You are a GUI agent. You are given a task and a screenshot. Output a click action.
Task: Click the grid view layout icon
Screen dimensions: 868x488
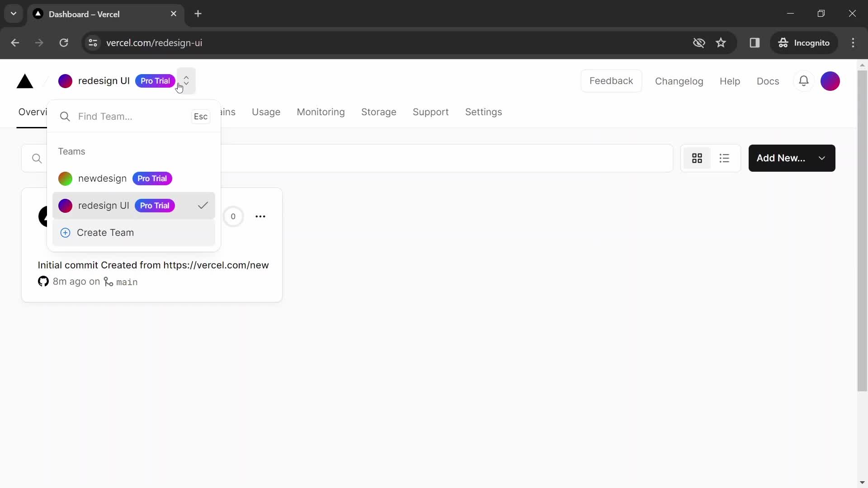point(698,158)
